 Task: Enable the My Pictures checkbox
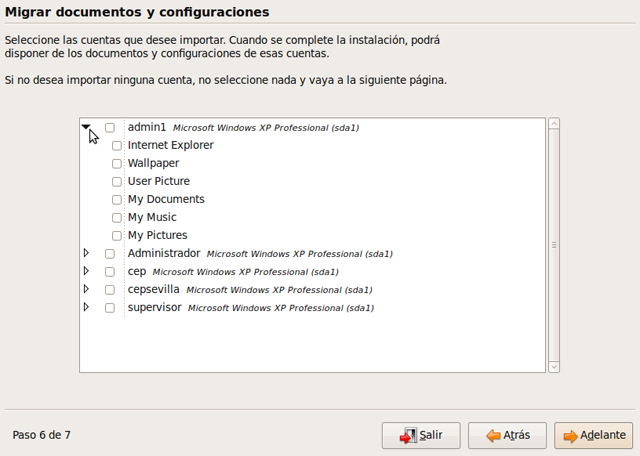(117, 236)
